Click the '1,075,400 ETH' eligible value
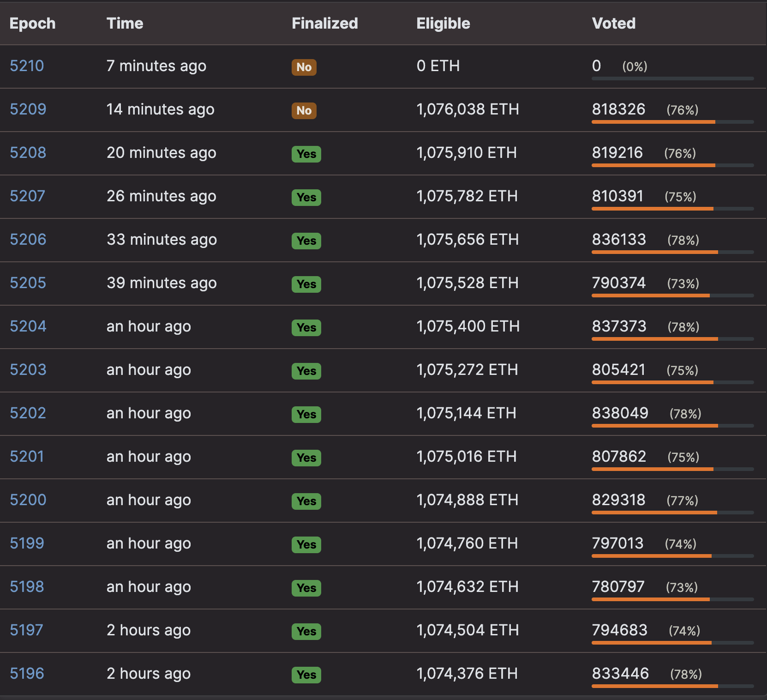This screenshot has width=767, height=700. tap(468, 326)
